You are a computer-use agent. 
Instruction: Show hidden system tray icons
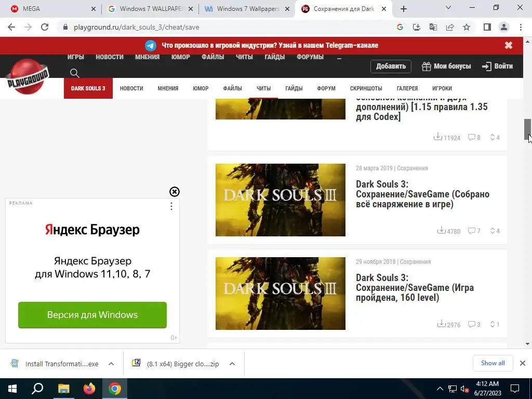click(x=440, y=389)
